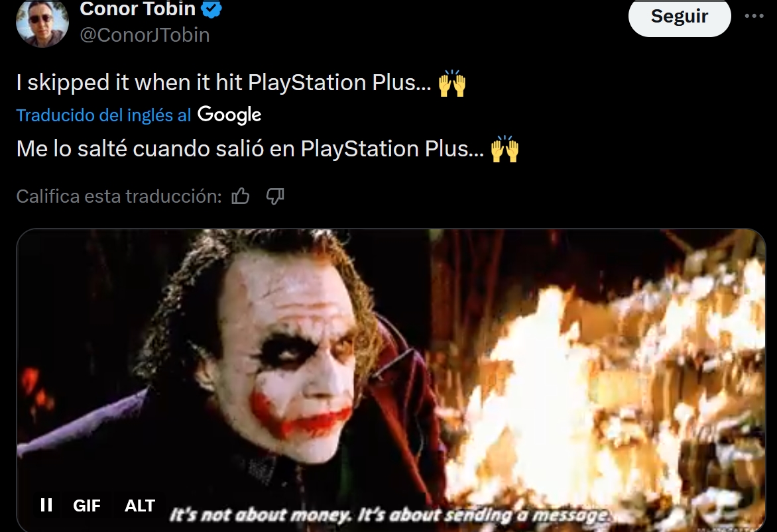Click the GIF label badge
This screenshot has height=532, width=777.
coord(87,505)
